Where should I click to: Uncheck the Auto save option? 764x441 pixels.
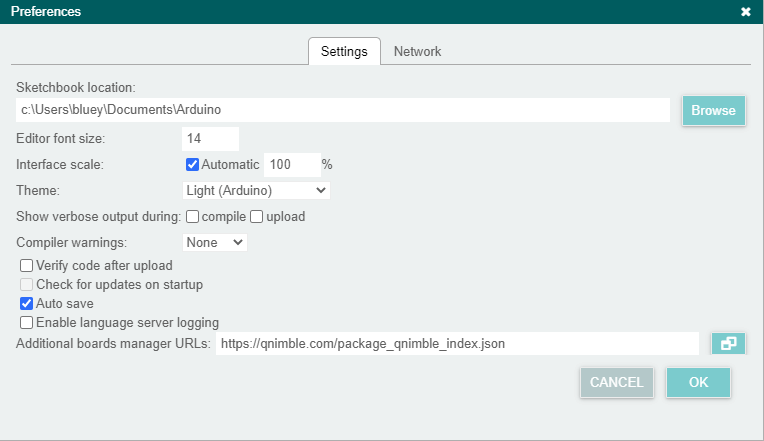click(x=27, y=303)
